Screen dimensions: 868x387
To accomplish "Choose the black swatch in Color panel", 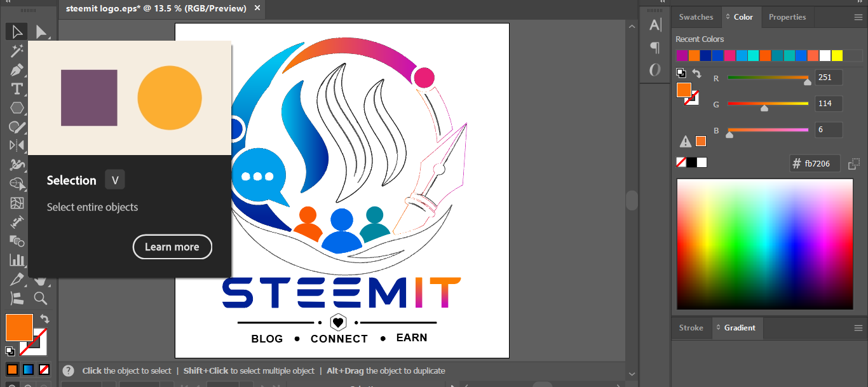I will (691, 163).
